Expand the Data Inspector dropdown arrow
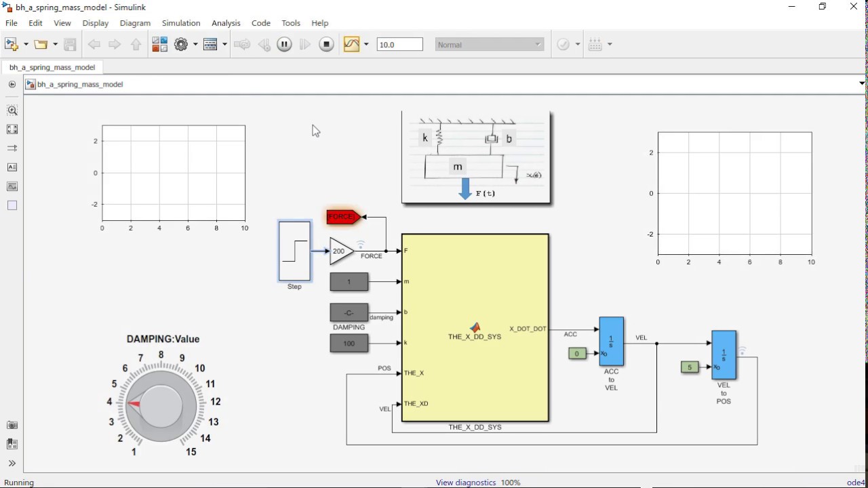 click(366, 45)
